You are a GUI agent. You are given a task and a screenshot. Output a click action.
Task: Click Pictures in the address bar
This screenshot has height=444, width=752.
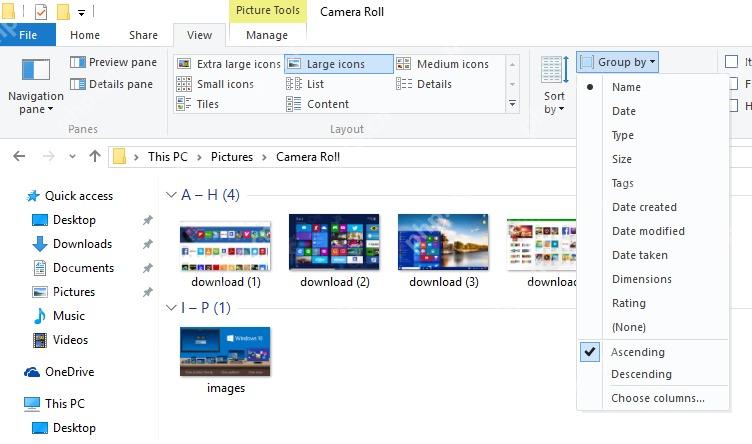pos(232,157)
